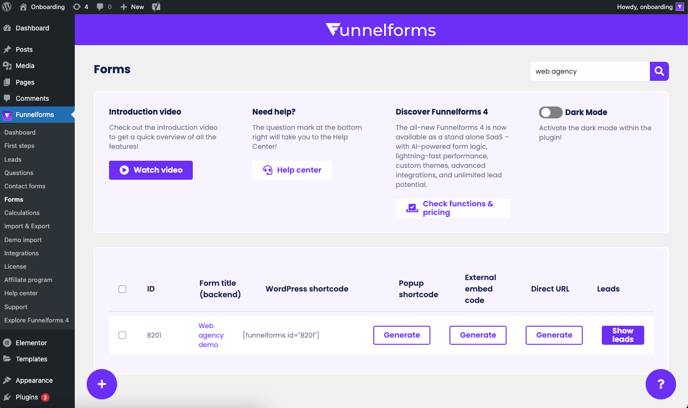Click the Show leads button

pos(623,335)
